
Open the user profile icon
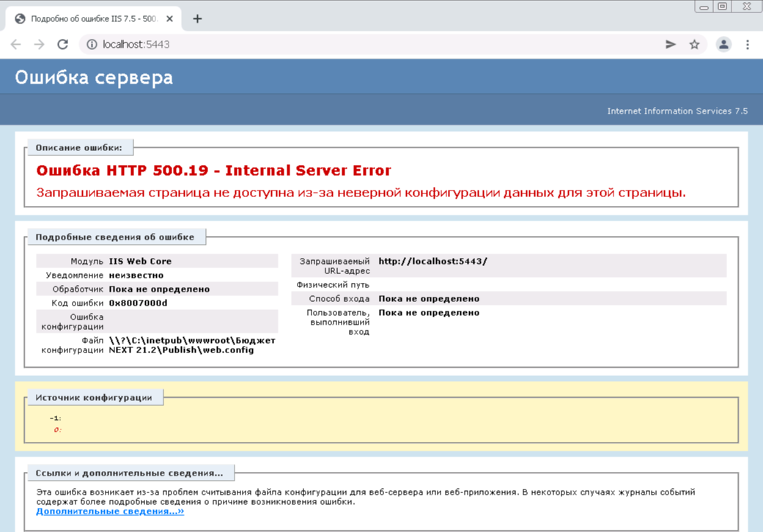pos(723,44)
